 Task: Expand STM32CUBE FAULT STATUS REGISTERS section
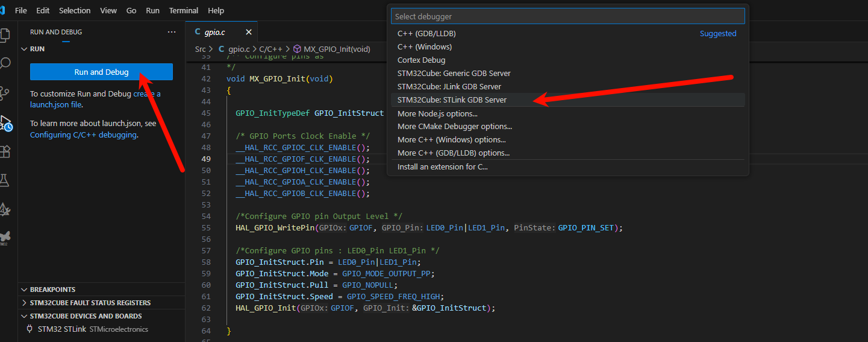(24, 303)
